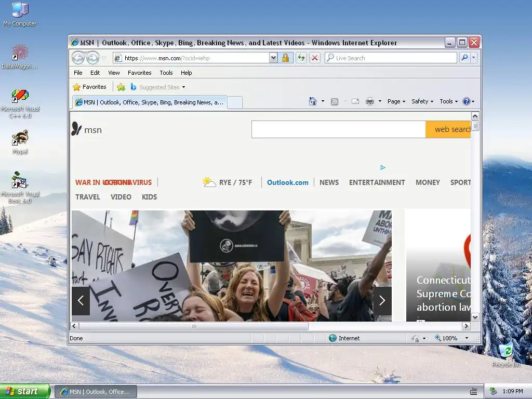Viewport: 532px width, 399px height.
Task: Open the ENTERTAINMENT section link
Action: (x=377, y=182)
